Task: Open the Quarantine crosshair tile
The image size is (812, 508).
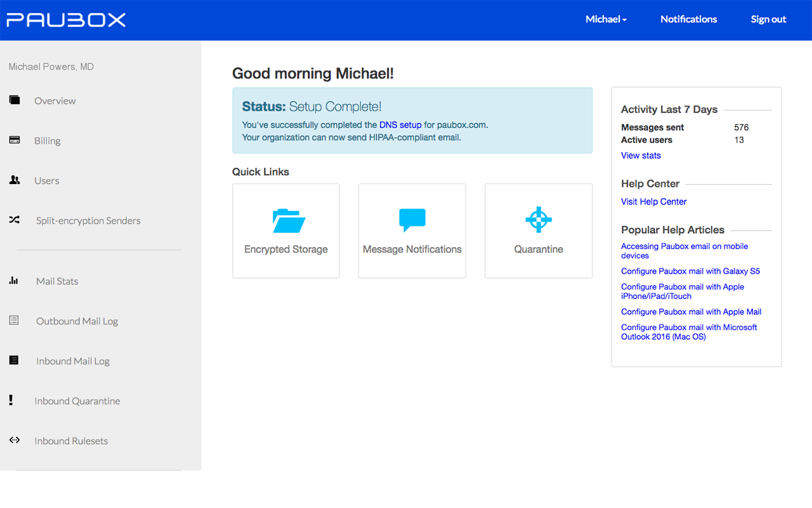Action: tap(539, 231)
